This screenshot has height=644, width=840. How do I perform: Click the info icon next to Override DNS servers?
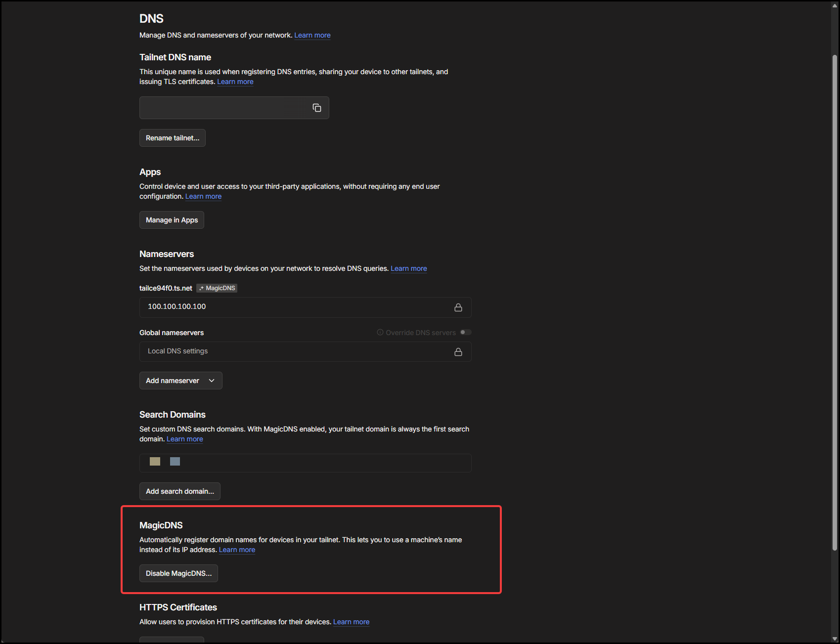click(380, 333)
